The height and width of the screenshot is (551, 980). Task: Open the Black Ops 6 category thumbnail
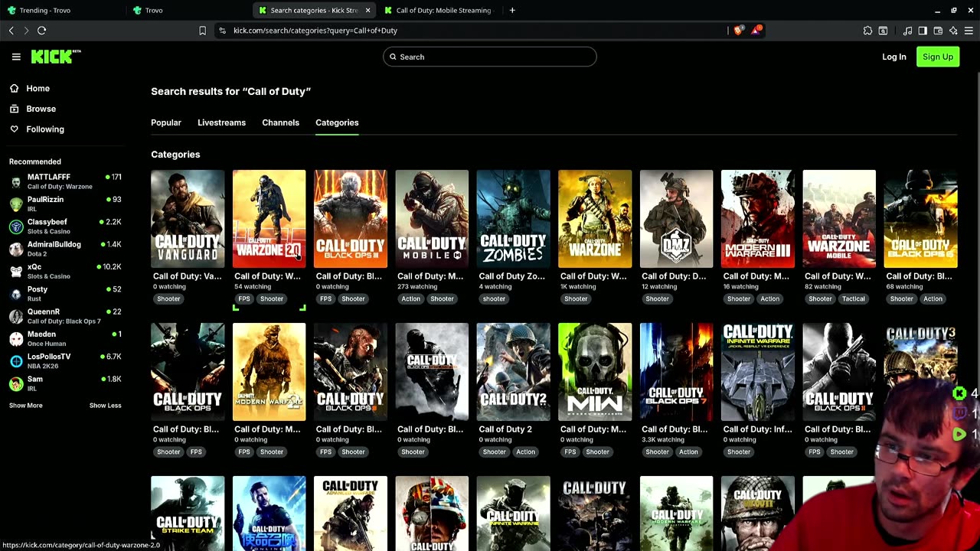[x=920, y=219]
